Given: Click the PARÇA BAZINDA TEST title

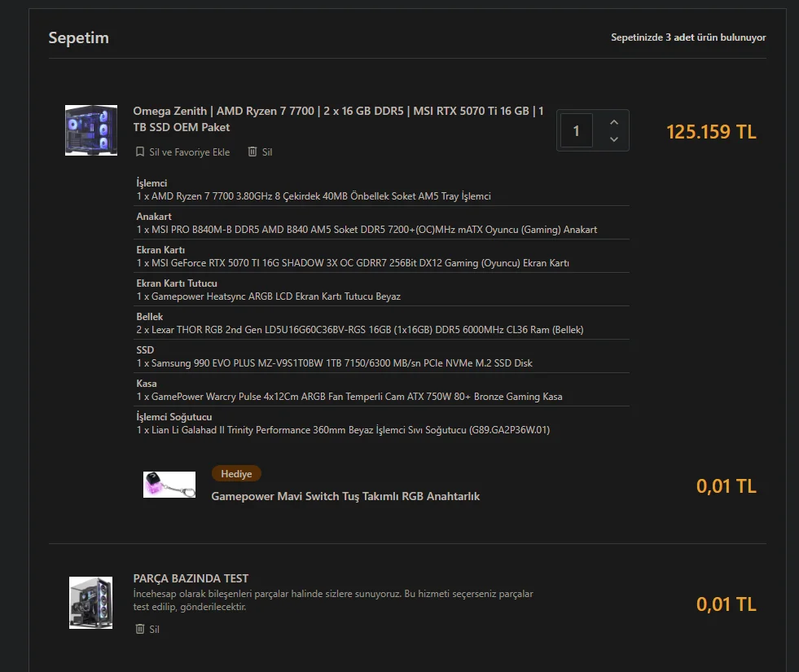Looking at the screenshot, I should 191,578.
